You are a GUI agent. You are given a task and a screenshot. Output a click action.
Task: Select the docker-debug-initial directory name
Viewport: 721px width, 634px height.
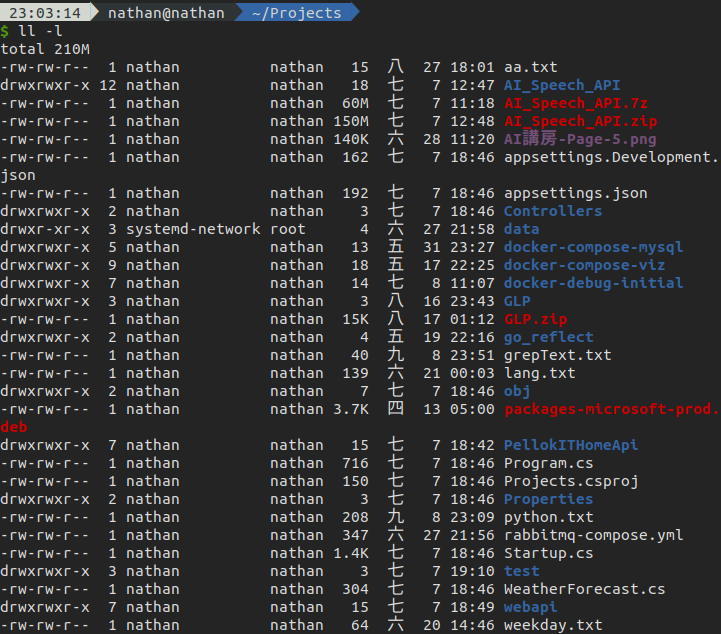[x=594, y=283]
